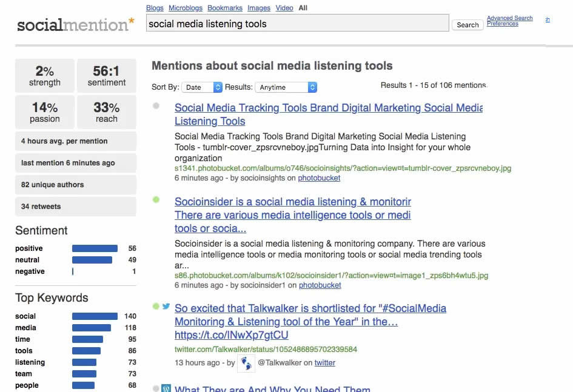The image size is (573, 392).
Task: Click the green sentiment dot beside Socioinsider result
Action: tap(156, 199)
